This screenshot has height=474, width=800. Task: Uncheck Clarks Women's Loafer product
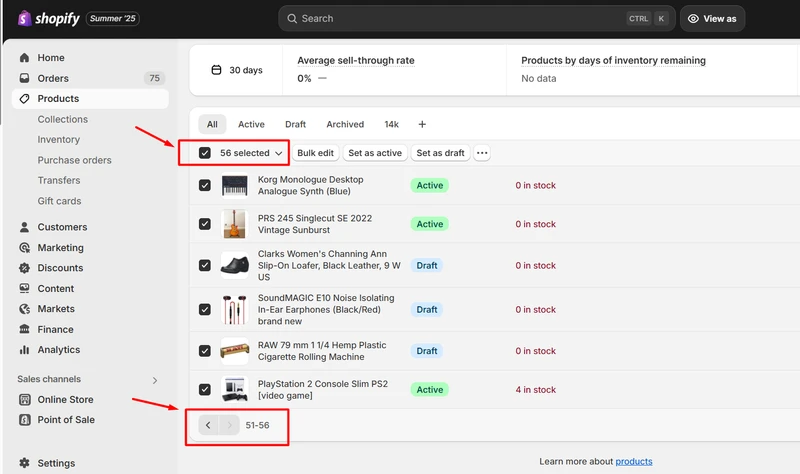point(205,265)
